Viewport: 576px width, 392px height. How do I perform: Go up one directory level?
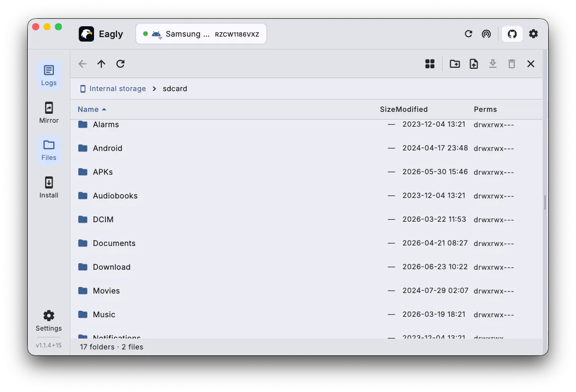pos(101,64)
